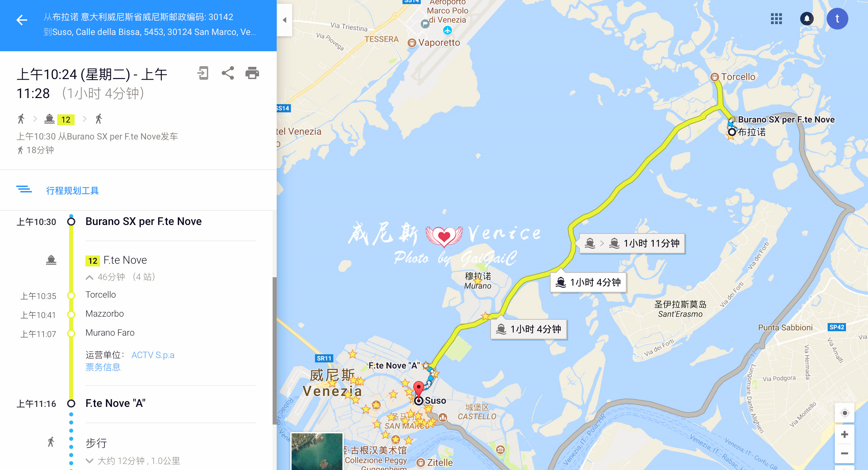Show my location on map
The image size is (868, 470).
coord(845,413)
